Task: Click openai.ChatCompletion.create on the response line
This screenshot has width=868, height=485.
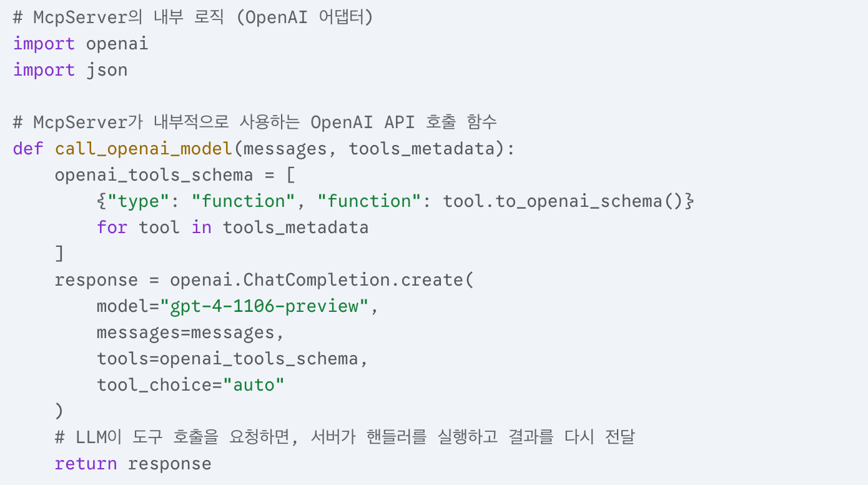Action: pos(316,280)
